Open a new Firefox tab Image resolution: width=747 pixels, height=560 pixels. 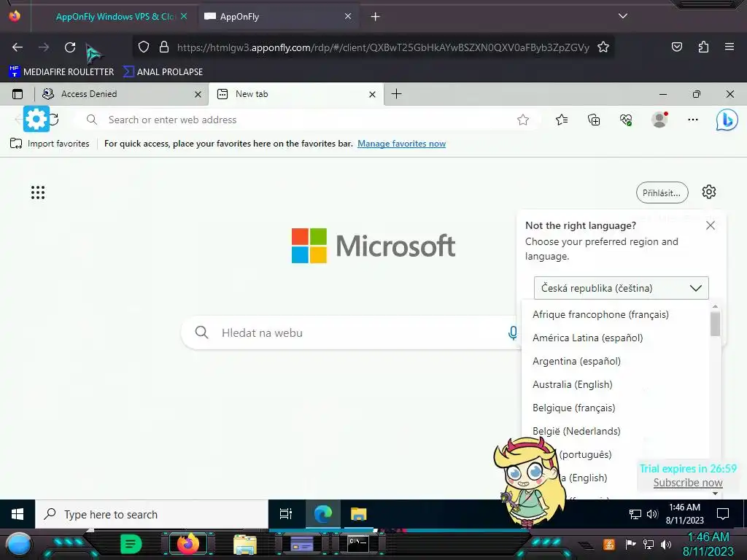pyautogui.click(x=376, y=17)
